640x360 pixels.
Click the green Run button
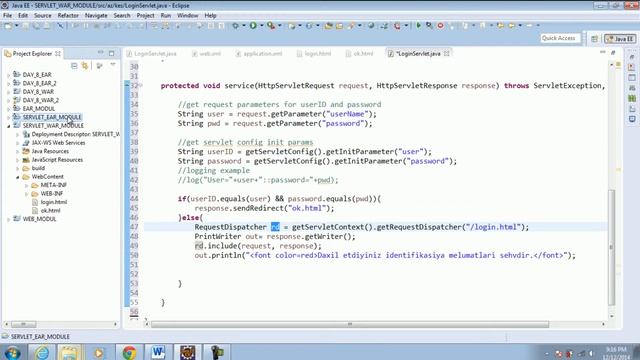tap(253, 26)
